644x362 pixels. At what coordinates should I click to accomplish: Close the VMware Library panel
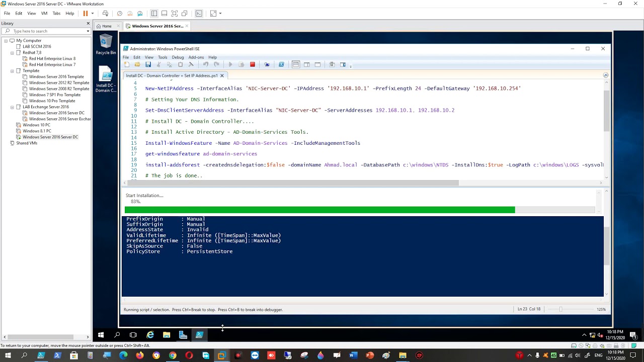(88, 24)
